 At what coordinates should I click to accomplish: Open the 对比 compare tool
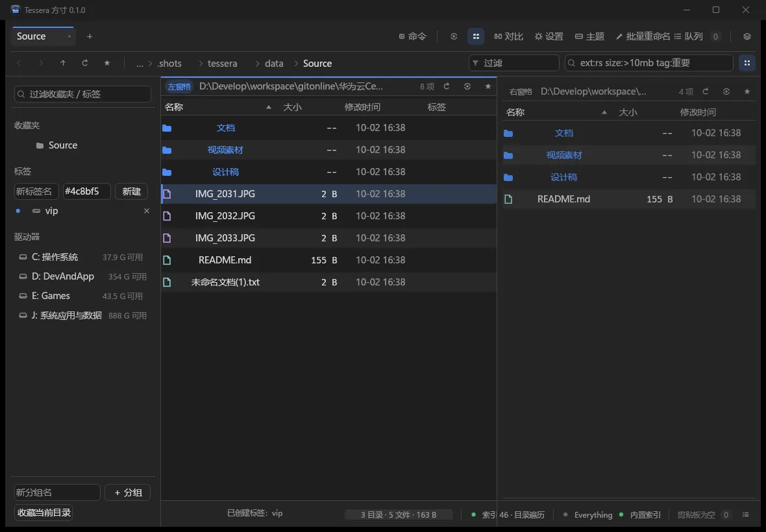pos(508,36)
